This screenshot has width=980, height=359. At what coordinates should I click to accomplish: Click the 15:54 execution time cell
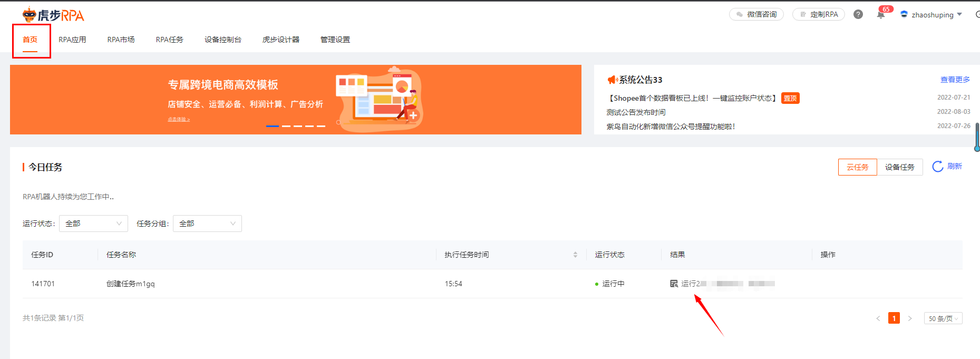(x=453, y=284)
